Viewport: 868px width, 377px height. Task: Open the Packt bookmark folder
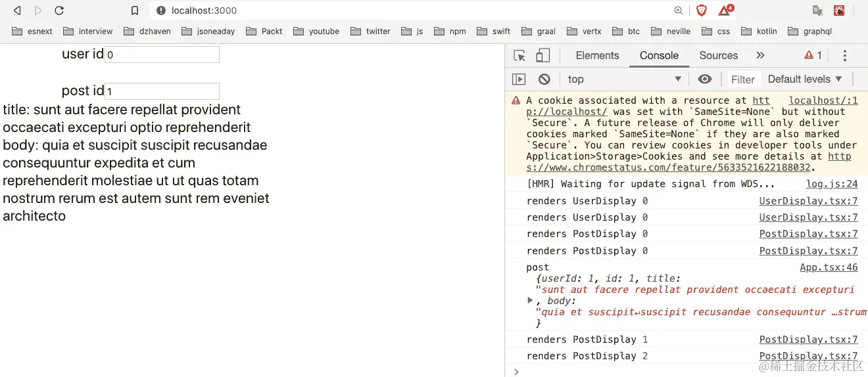[264, 31]
